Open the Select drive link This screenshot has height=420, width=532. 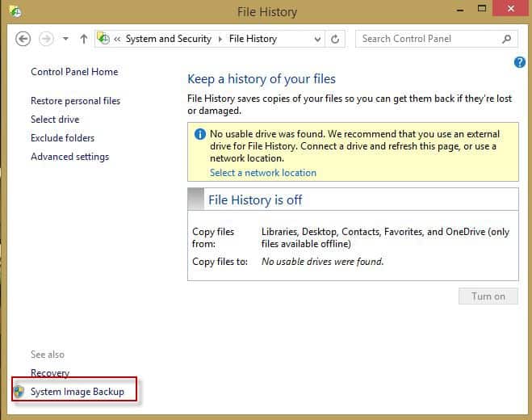click(55, 120)
